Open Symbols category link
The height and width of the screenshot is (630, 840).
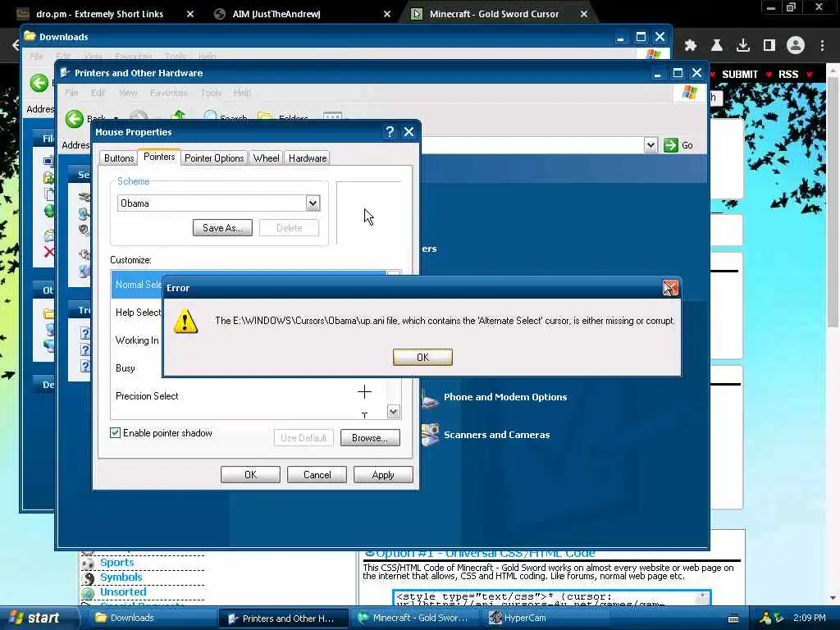pyautogui.click(x=121, y=577)
